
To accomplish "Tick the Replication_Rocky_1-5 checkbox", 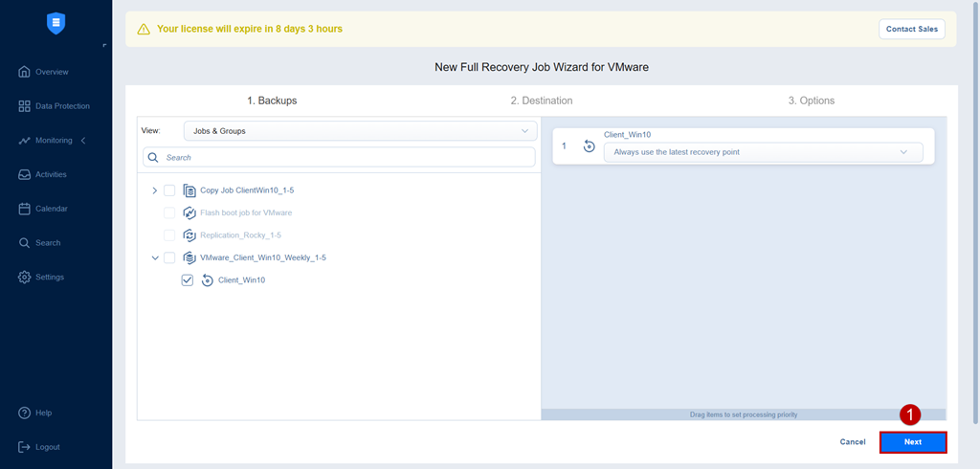I will click(169, 235).
